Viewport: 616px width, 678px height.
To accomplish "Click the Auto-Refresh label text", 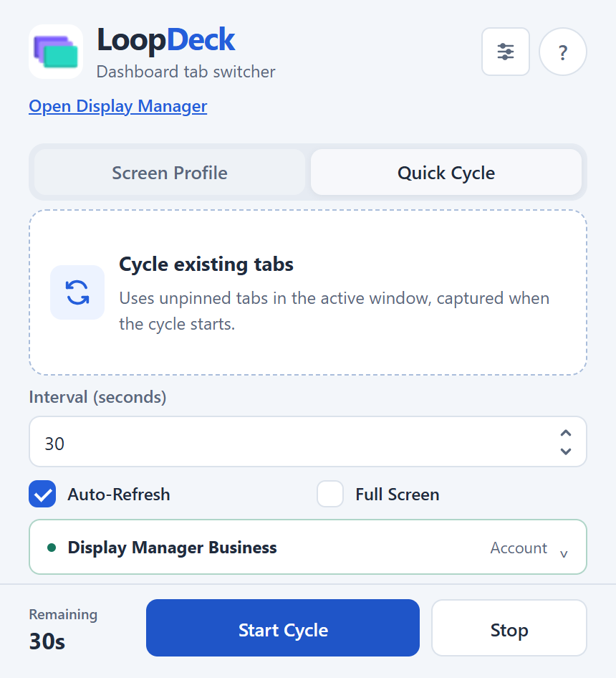I will pos(119,495).
